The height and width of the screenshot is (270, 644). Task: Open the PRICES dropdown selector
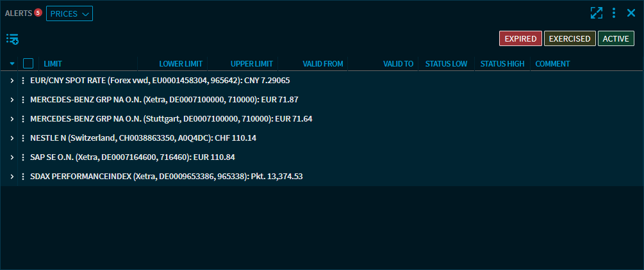coord(69,13)
